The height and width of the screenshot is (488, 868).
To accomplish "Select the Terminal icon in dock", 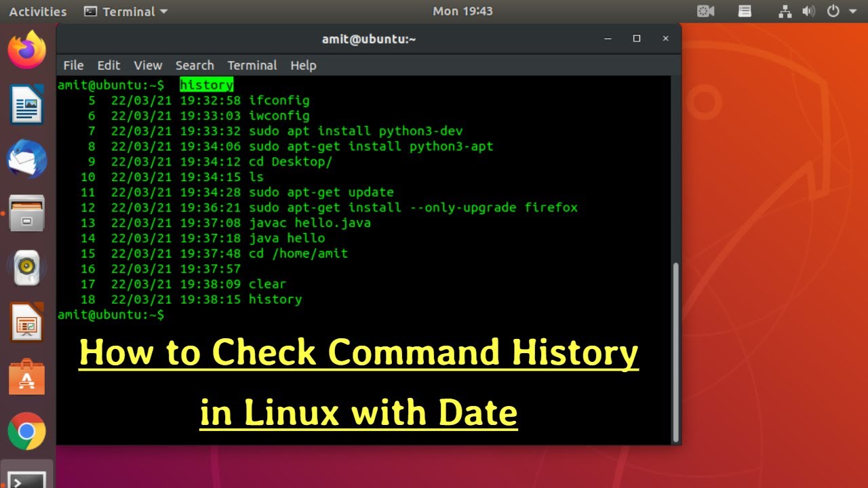I will pyautogui.click(x=27, y=478).
